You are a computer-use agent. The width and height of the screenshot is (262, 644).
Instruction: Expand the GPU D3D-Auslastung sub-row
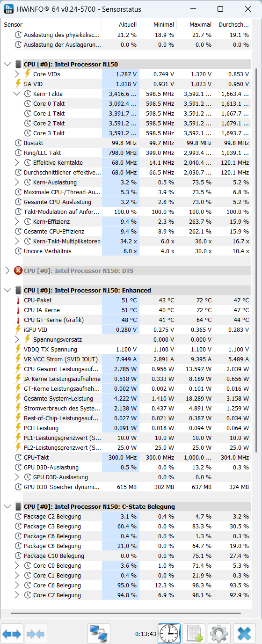click(17, 477)
